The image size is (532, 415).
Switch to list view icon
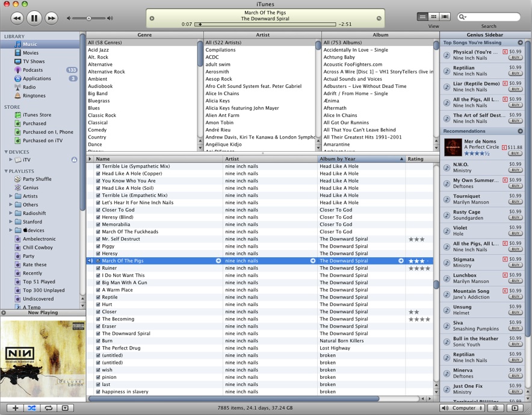(x=422, y=16)
